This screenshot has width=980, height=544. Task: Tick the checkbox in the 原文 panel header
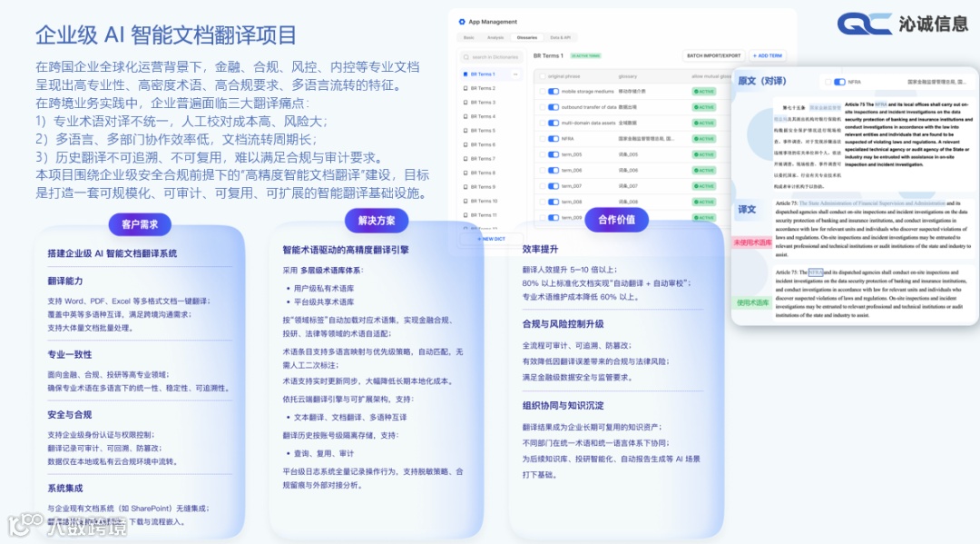828,82
